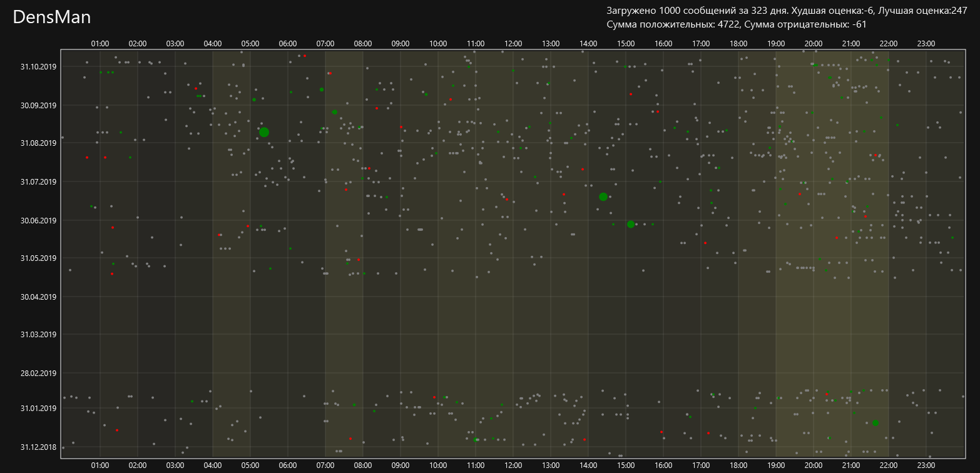Select 04:00 on the top time axis
The image size is (980, 473).
[213, 44]
